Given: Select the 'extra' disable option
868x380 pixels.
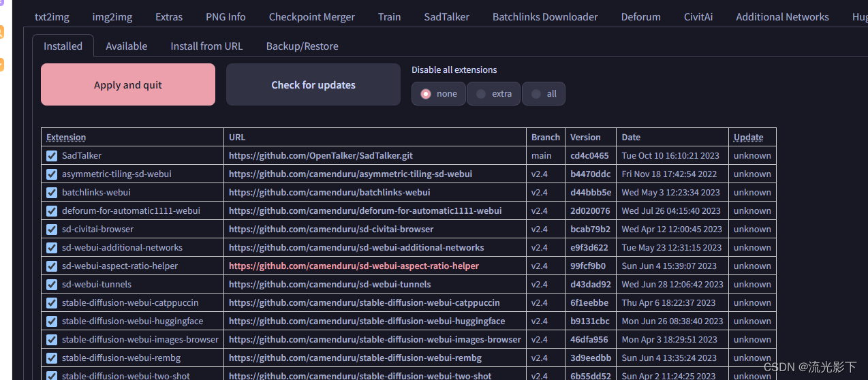Looking at the screenshot, I should click(x=494, y=94).
